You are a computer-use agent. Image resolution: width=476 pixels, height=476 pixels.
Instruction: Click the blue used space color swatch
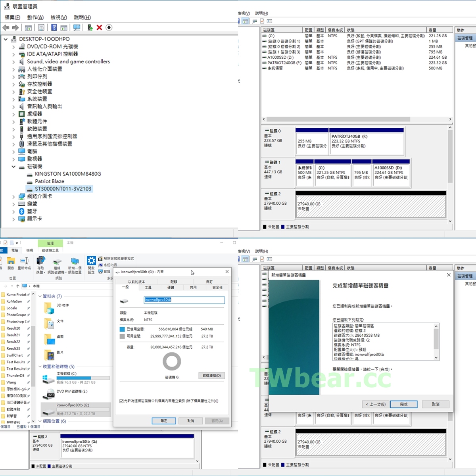[x=122, y=329]
